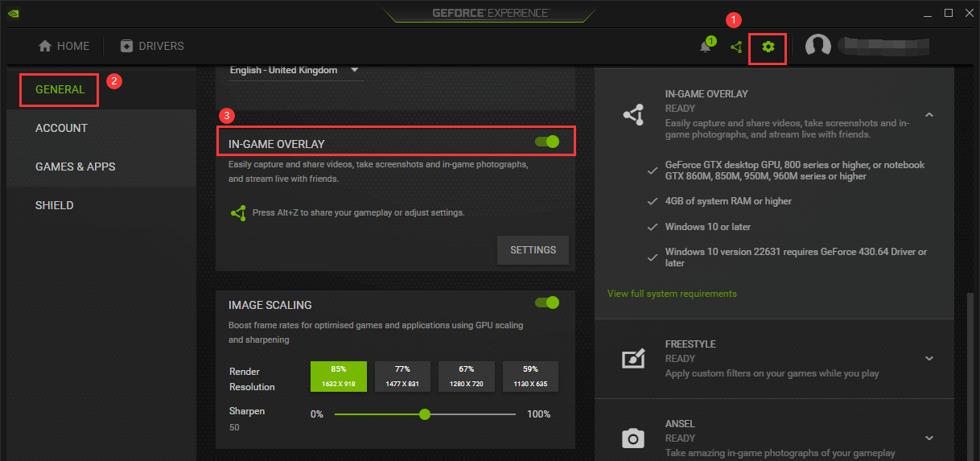980x461 pixels.
Task: Select Account in the settings sidebar
Action: (61, 128)
